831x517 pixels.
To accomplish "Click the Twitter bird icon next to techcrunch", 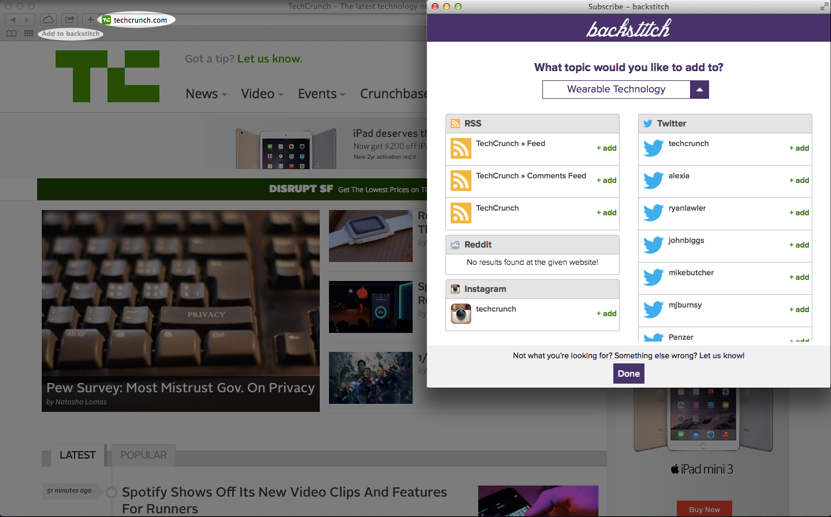I will tap(653, 148).
